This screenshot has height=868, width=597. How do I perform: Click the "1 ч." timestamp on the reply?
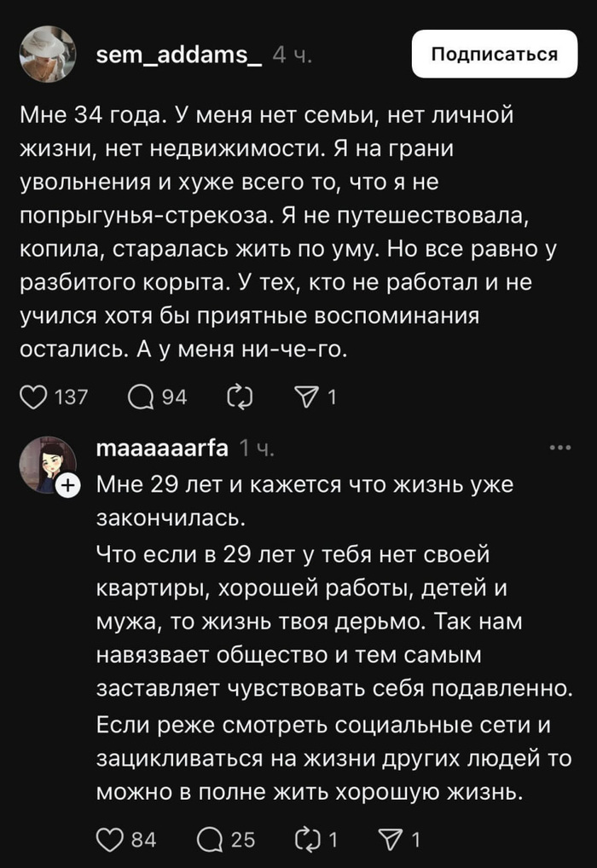[x=257, y=448]
